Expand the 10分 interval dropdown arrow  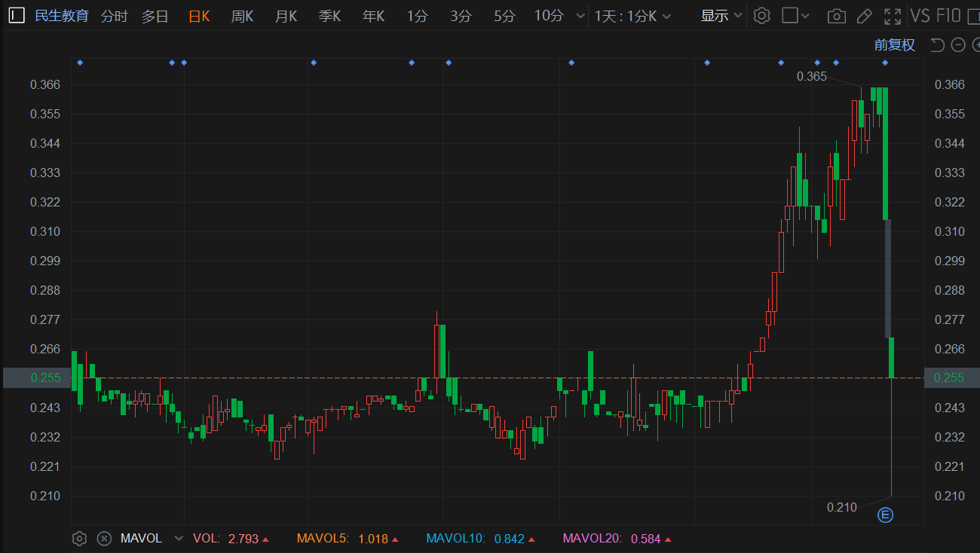(580, 16)
